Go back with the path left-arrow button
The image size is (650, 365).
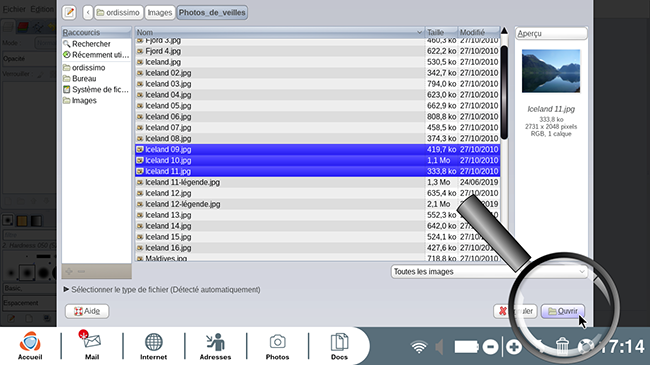87,12
